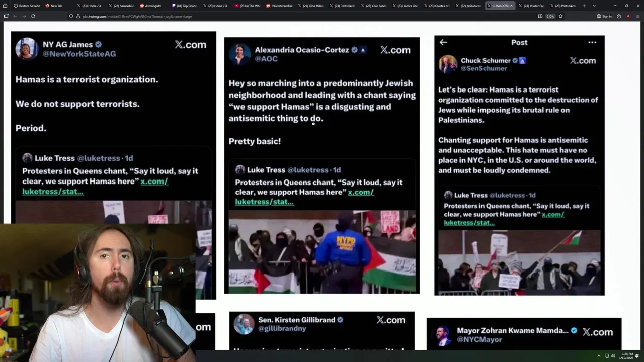This screenshot has width=644, height=362.
Task: Switch to the Top Channels Twitch tab
Action: 185,6
